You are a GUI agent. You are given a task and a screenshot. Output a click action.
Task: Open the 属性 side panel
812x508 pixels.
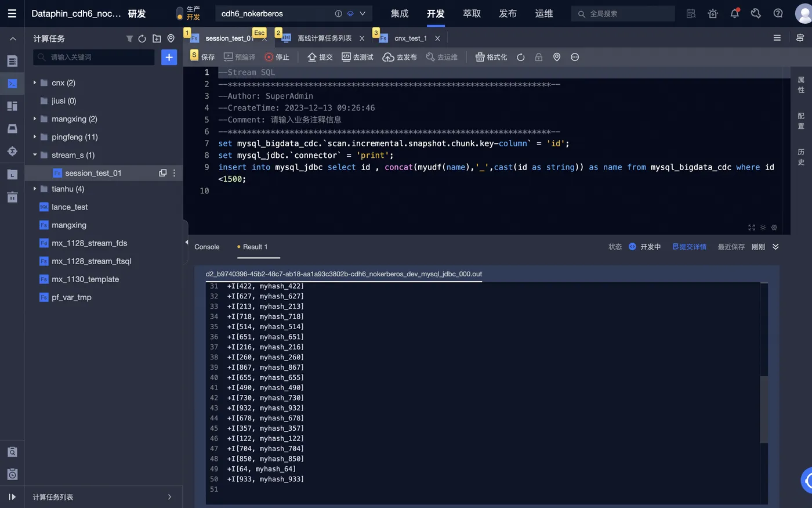coord(801,85)
